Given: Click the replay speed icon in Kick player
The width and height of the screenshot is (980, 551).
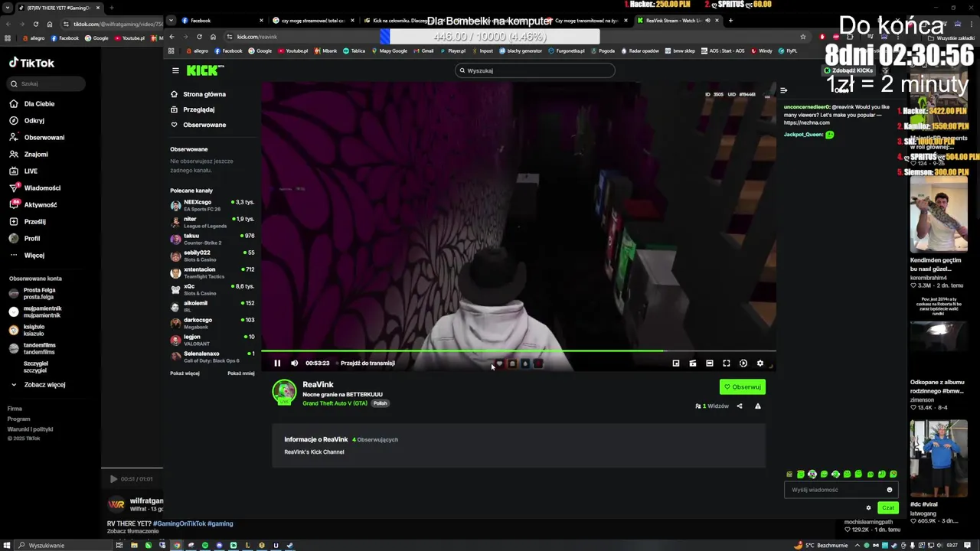Looking at the screenshot, I should [743, 364].
